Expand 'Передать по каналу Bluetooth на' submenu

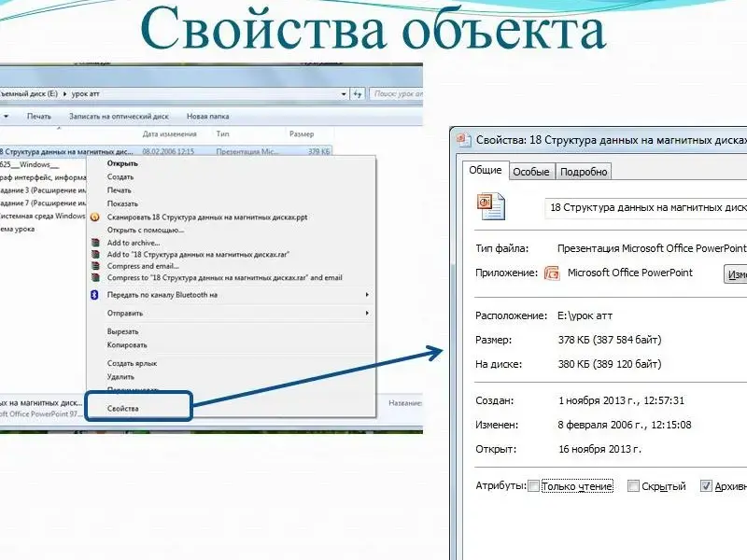click(x=367, y=295)
